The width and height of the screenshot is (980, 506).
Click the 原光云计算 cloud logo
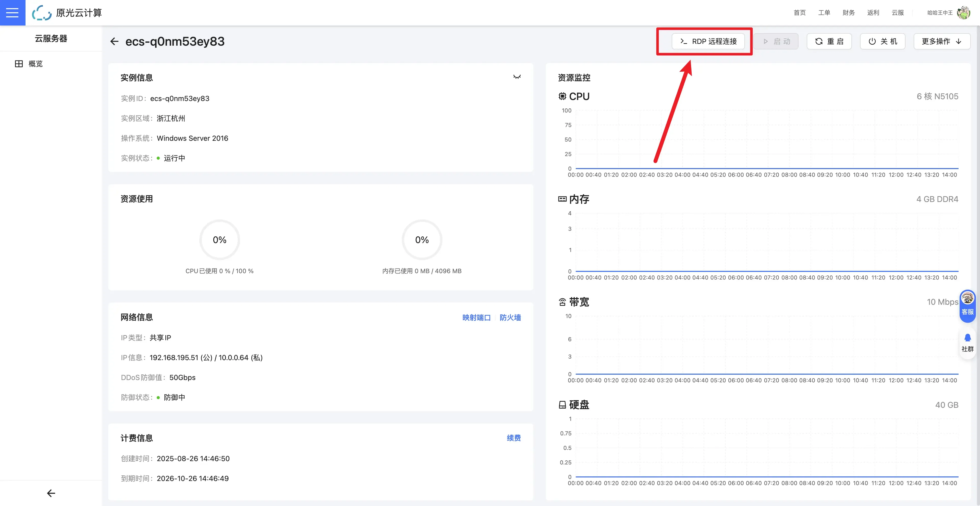pos(42,13)
